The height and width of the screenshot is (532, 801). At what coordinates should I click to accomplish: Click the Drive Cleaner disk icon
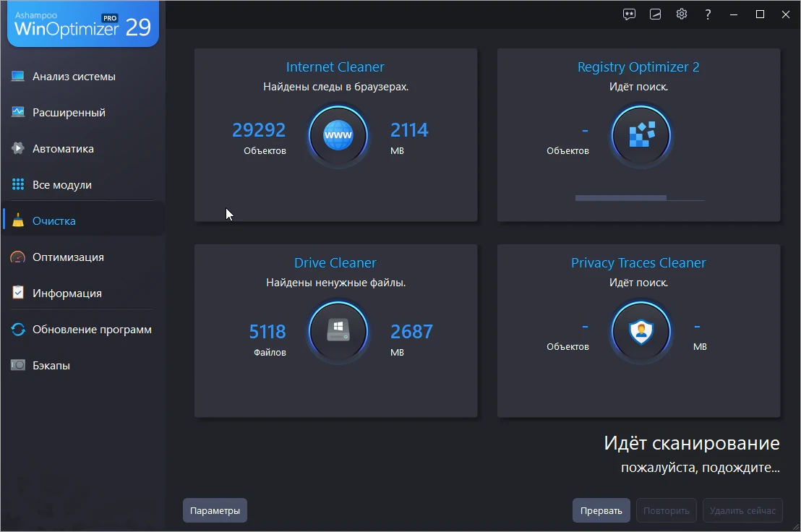338,331
